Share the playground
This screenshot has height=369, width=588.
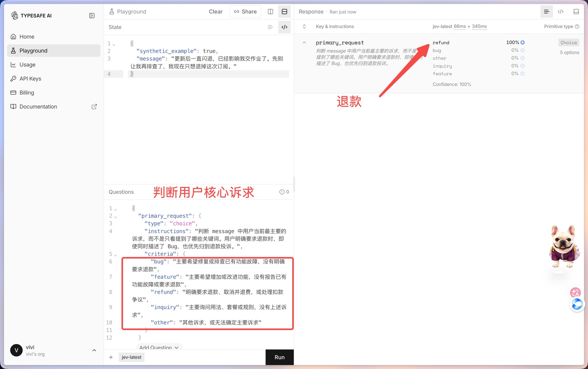(245, 12)
